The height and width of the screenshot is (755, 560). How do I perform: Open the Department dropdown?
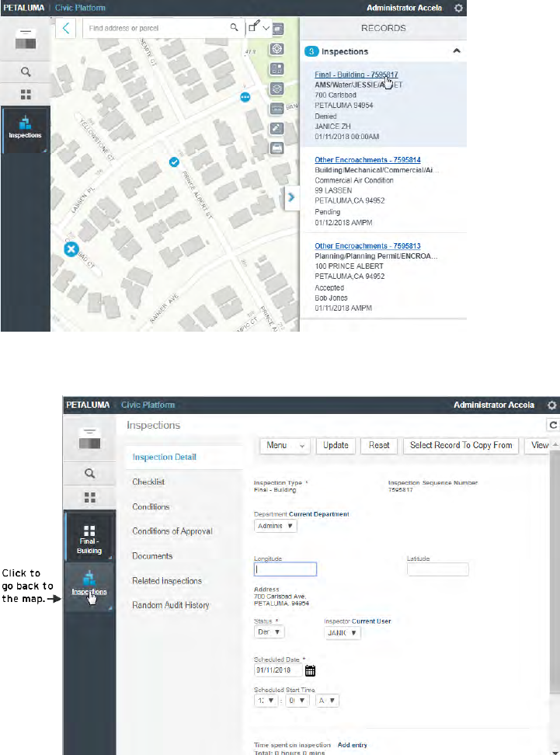point(276,526)
